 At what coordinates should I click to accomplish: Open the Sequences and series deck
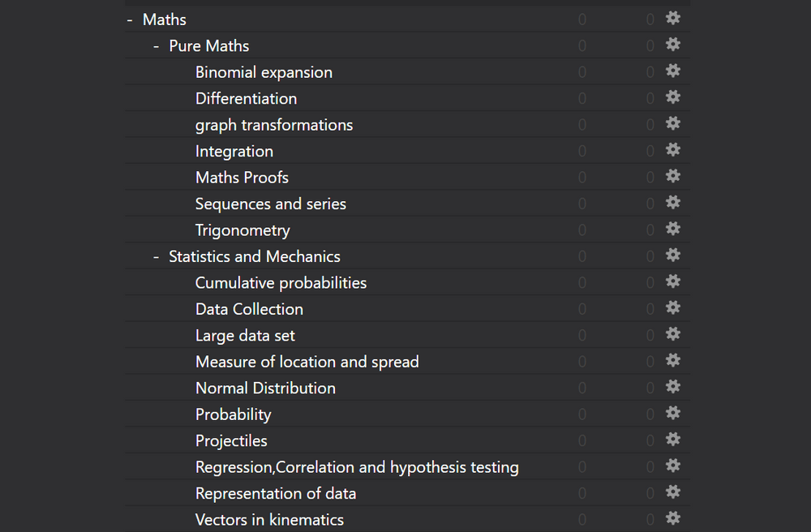pyautogui.click(x=270, y=204)
